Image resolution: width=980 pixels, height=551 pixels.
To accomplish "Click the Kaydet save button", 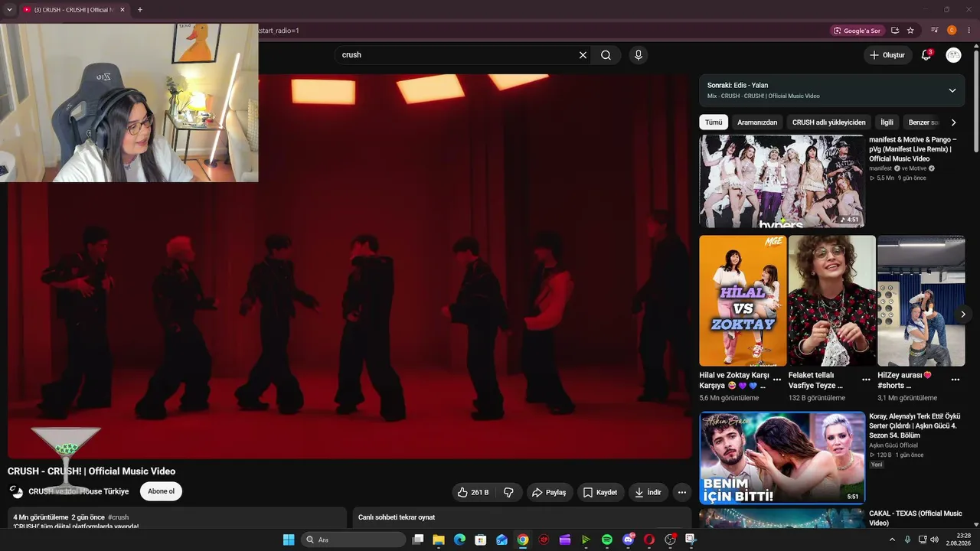I will [x=601, y=492].
